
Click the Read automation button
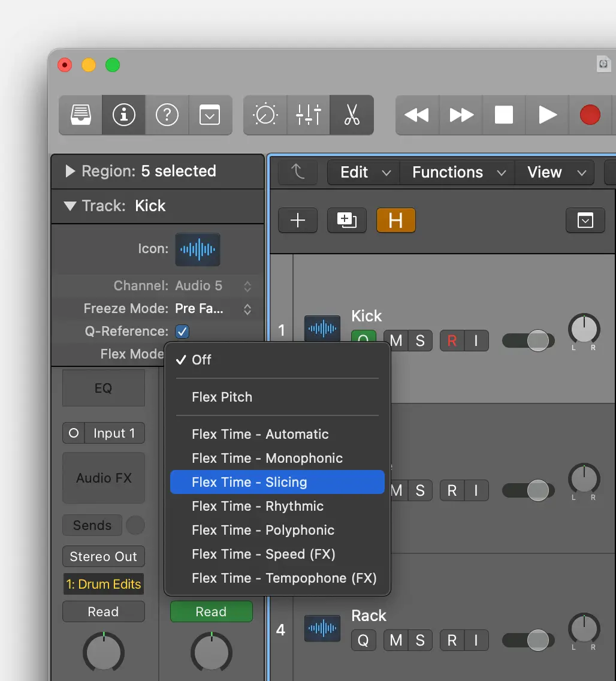click(x=103, y=611)
